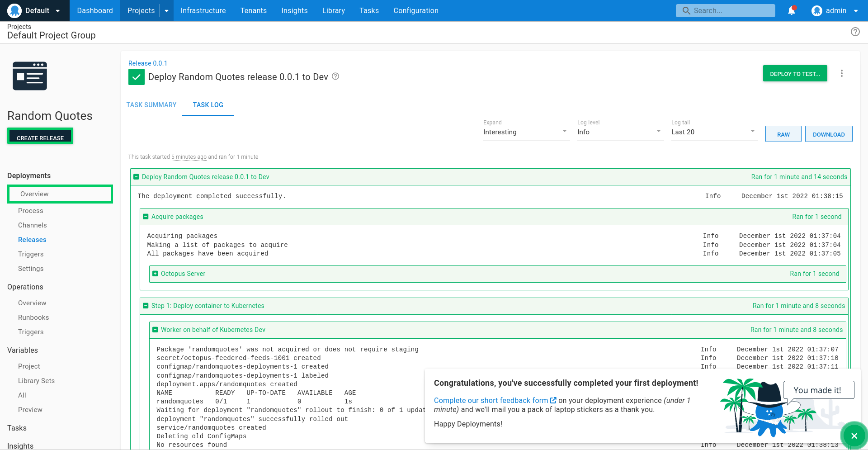Open the sidebar Tasks section
The image size is (868, 450).
point(17,428)
